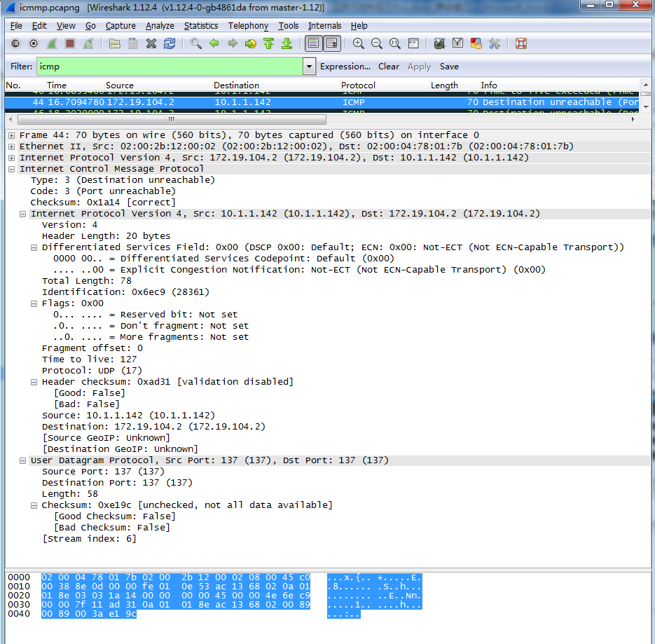Reset zoom to normal size (1:1)

pyautogui.click(x=395, y=43)
